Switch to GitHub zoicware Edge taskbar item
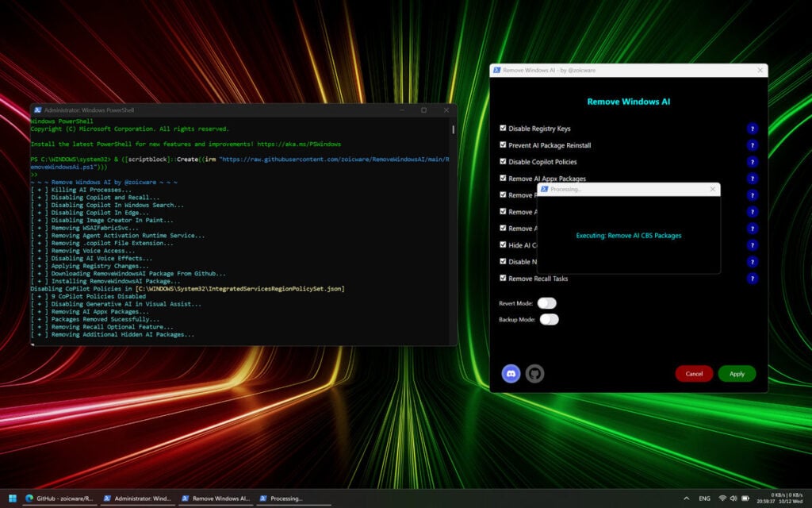Viewport: 812px width, 508px height. tap(59, 498)
